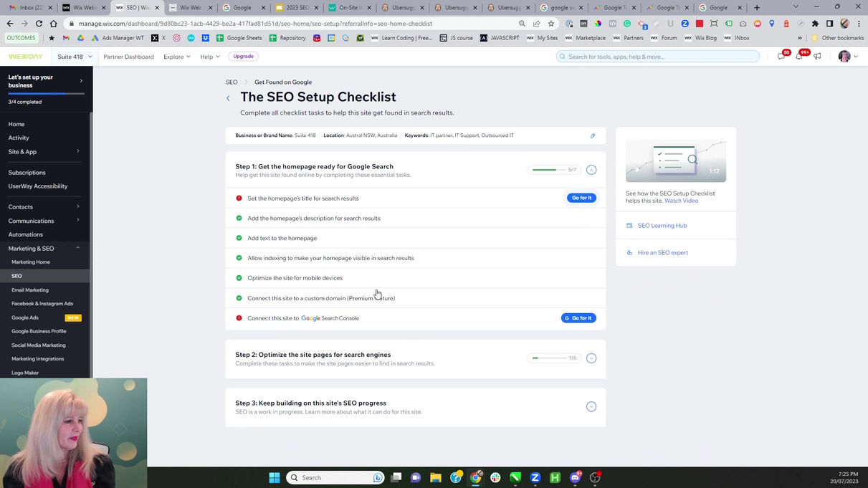Open the notifications bell icon
This screenshot has width=868, height=488.
point(799,57)
